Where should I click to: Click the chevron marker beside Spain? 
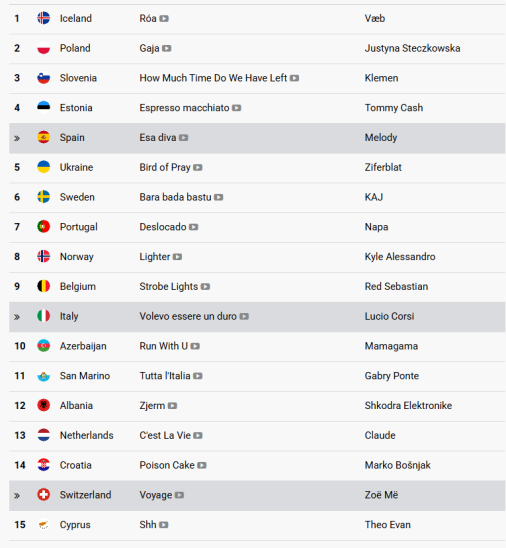[x=17, y=138]
